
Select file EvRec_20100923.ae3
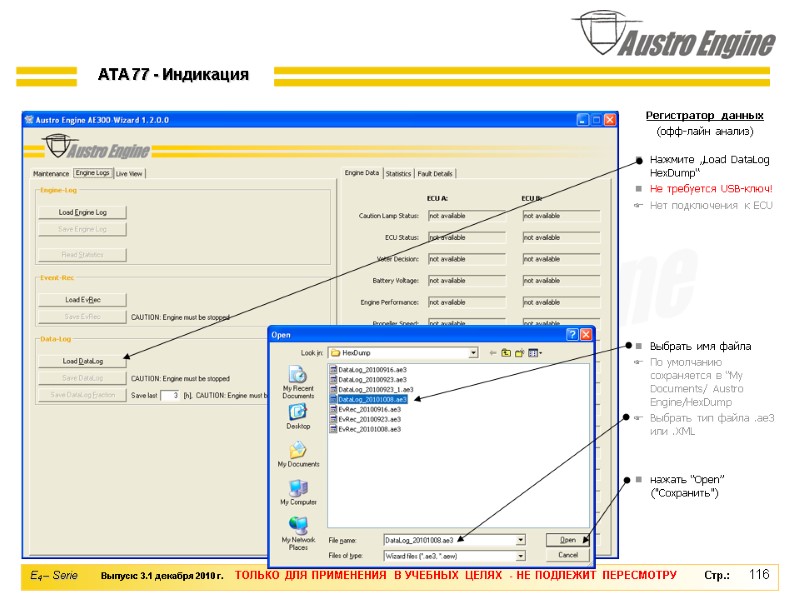[x=365, y=419]
